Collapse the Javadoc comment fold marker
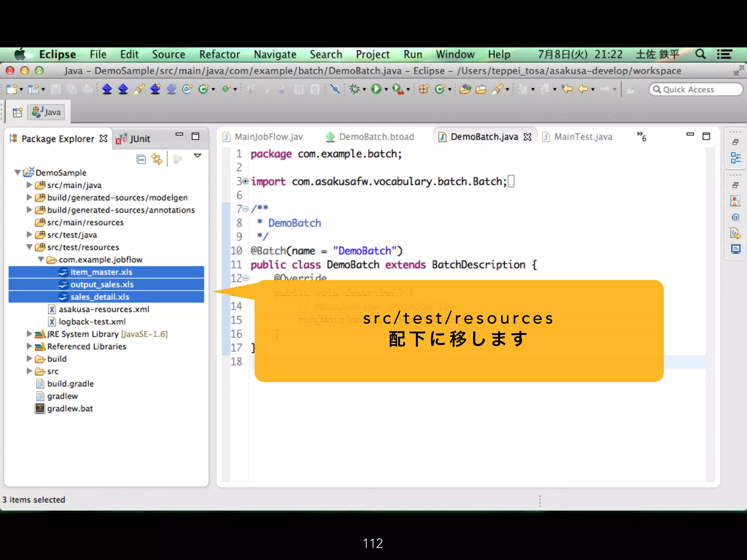The image size is (747, 560). [245, 209]
